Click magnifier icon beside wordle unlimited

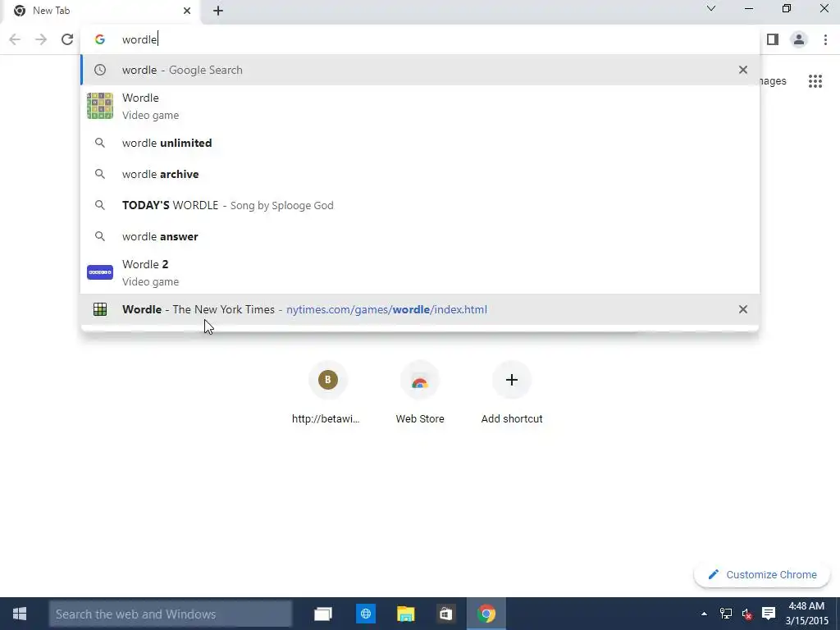[x=100, y=143]
